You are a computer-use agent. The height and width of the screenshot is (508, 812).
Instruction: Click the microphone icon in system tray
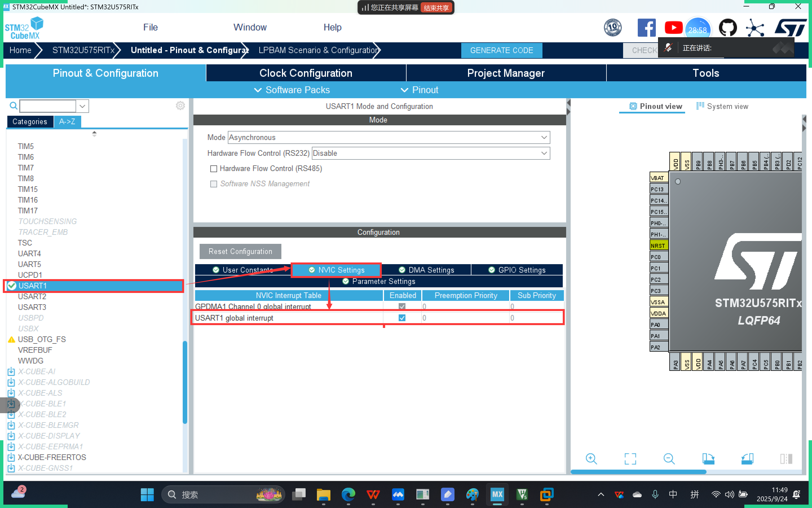(x=655, y=494)
